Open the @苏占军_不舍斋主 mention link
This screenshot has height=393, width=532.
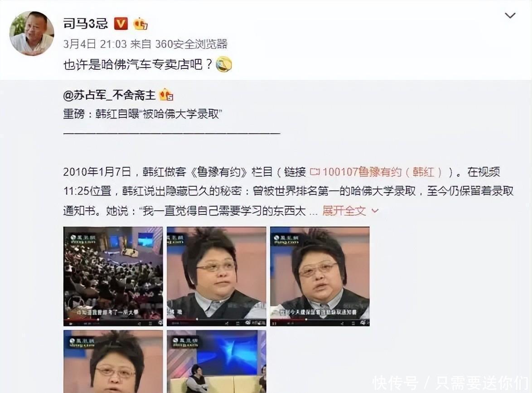[109, 95]
